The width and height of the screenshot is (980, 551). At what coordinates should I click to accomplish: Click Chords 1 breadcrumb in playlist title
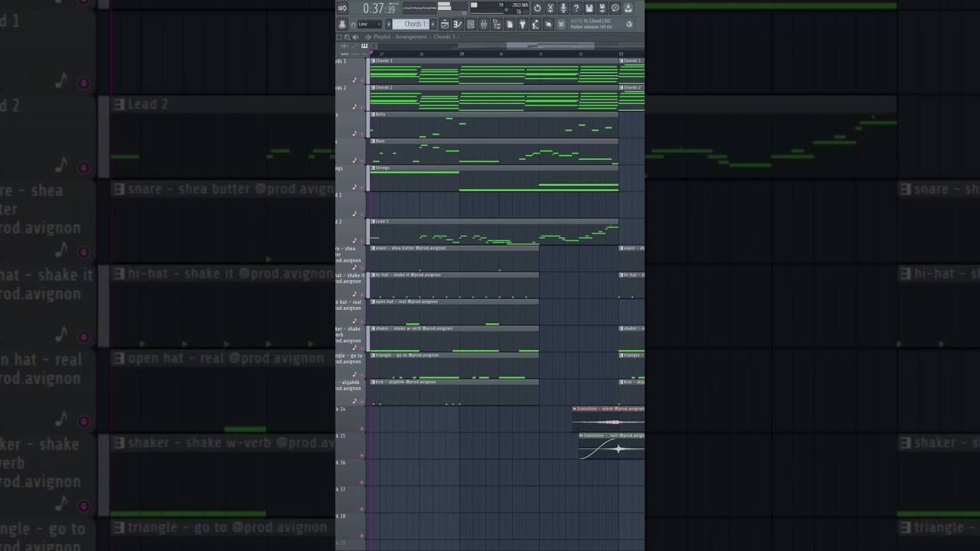click(x=444, y=37)
